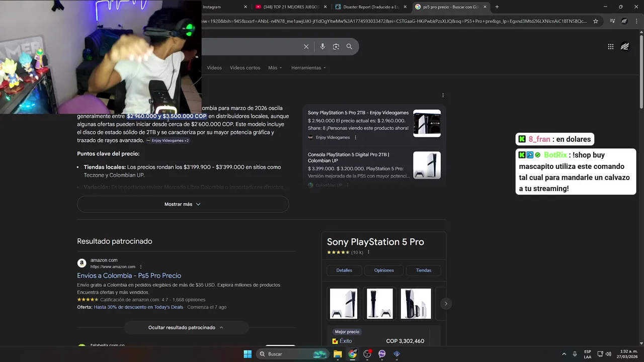Open the Chrome three-dot menu
The height and width of the screenshot is (362, 644).
click(x=636, y=21)
